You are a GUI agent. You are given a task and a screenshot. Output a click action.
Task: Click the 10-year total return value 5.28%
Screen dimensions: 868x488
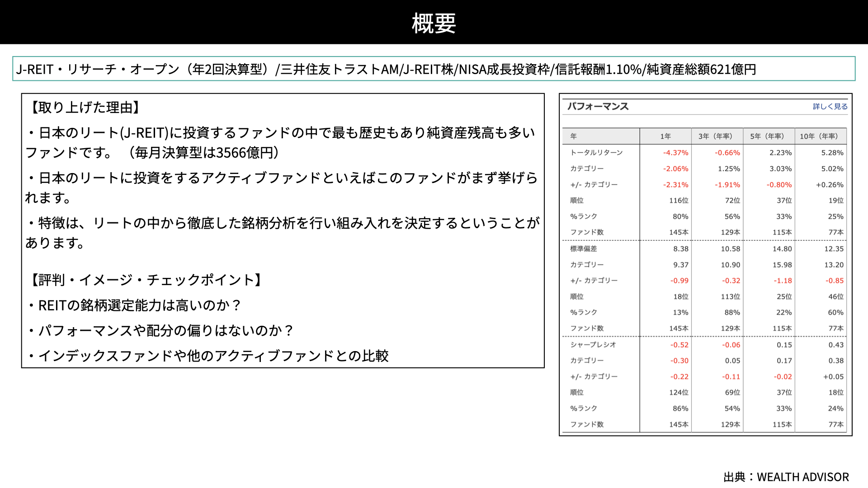point(832,153)
